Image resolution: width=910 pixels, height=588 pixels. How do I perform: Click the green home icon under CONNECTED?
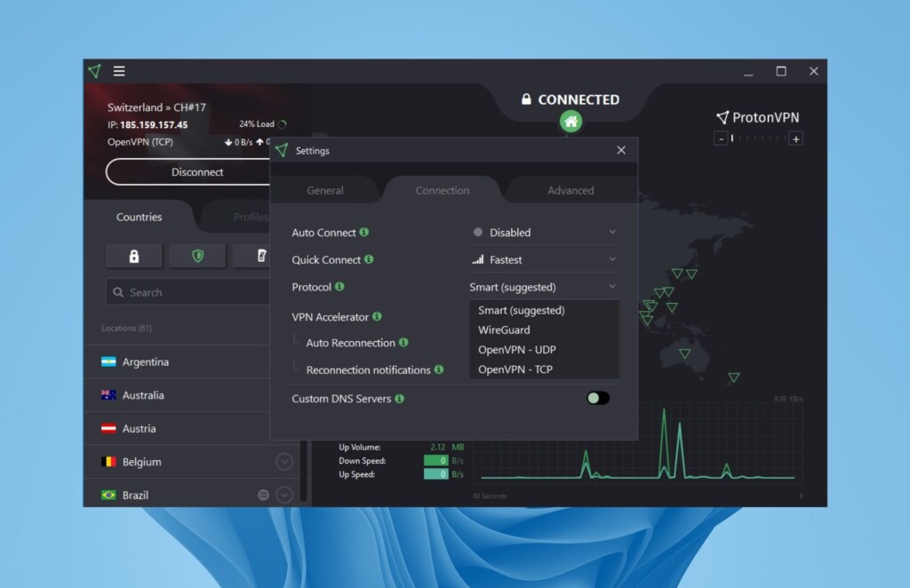click(571, 122)
